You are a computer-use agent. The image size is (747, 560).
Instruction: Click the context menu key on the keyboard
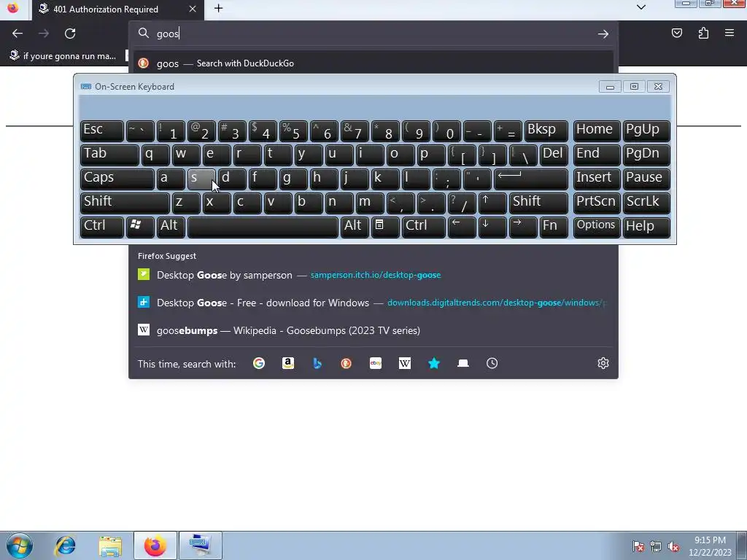click(385, 226)
